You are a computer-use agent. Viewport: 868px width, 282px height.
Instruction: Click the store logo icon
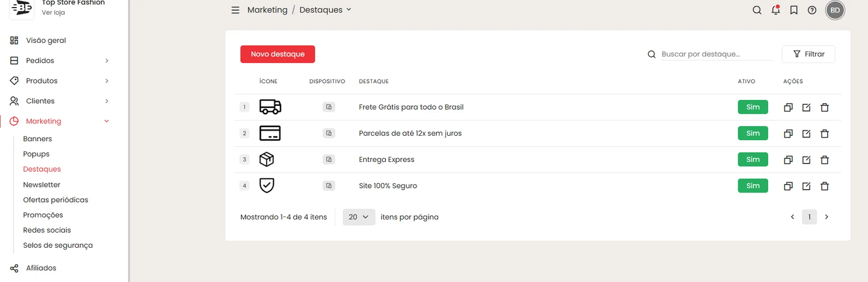tap(22, 8)
